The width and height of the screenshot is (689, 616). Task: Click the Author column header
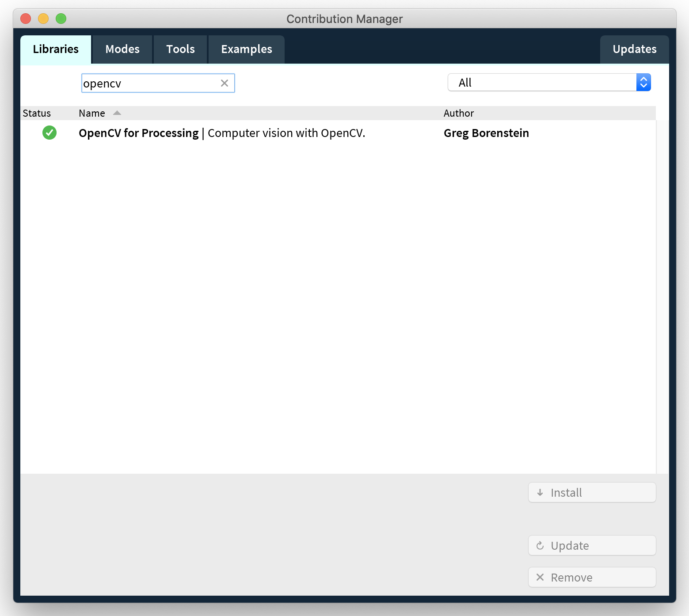tap(458, 113)
